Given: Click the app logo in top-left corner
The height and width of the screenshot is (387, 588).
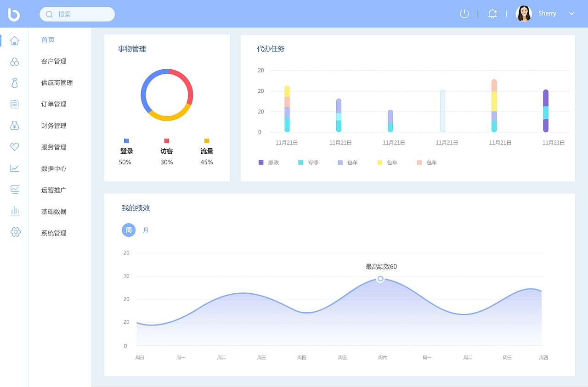Looking at the screenshot, I should pyautogui.click(x=14, y=14).
